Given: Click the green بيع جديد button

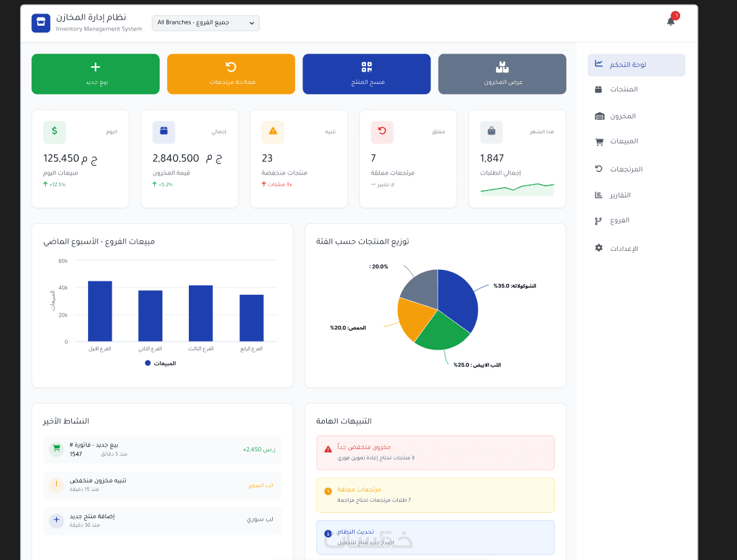Looking at the screenshot, I should pyautogui.click(x=95, y=74).
